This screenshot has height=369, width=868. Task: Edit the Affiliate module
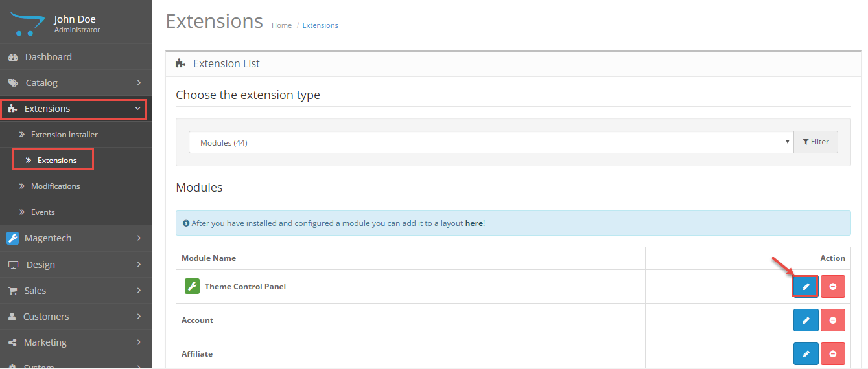tap(806, 353)
